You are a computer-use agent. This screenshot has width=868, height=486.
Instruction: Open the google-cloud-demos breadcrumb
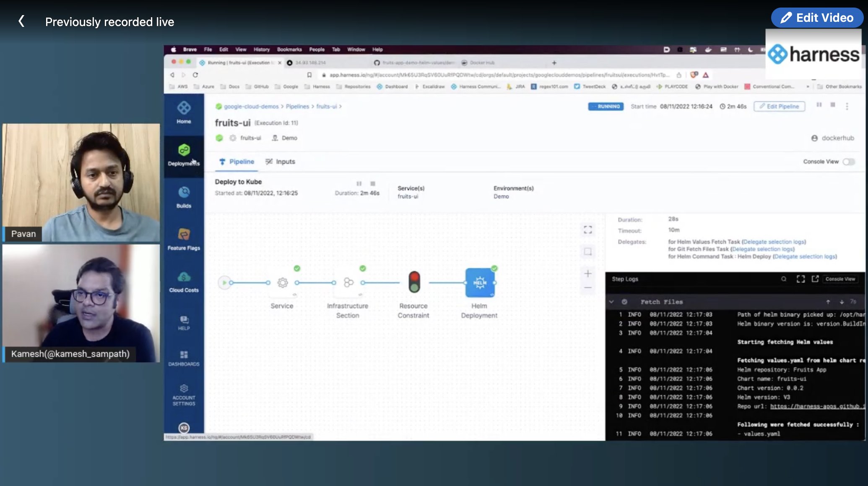pos(251,106)
